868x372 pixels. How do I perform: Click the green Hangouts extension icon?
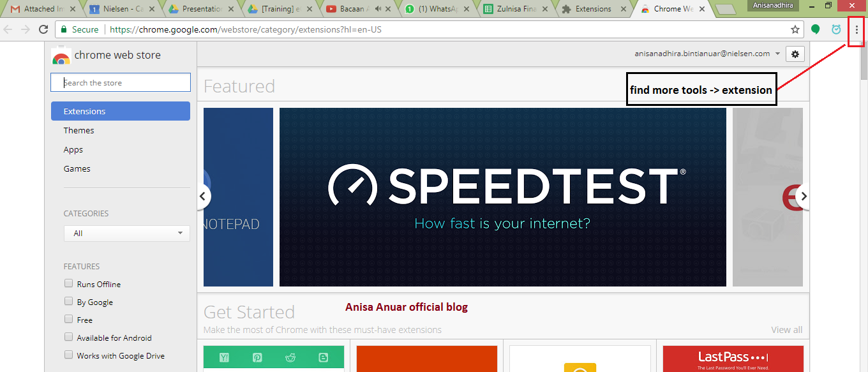coord(816,29)
